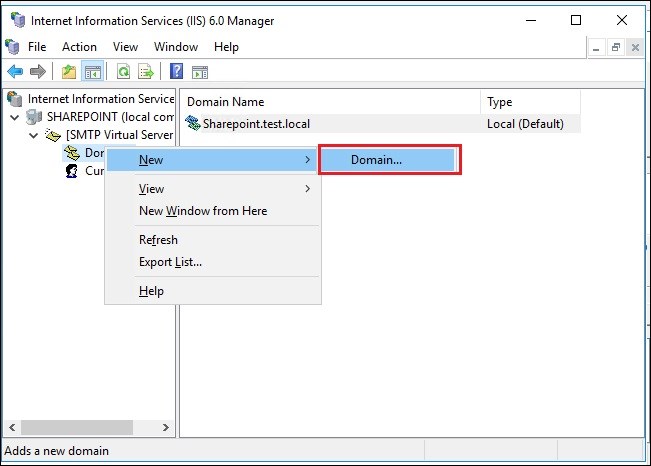Click the 'Adds a new domain' status text
The image size is (651, 466).
coord(56,451)
